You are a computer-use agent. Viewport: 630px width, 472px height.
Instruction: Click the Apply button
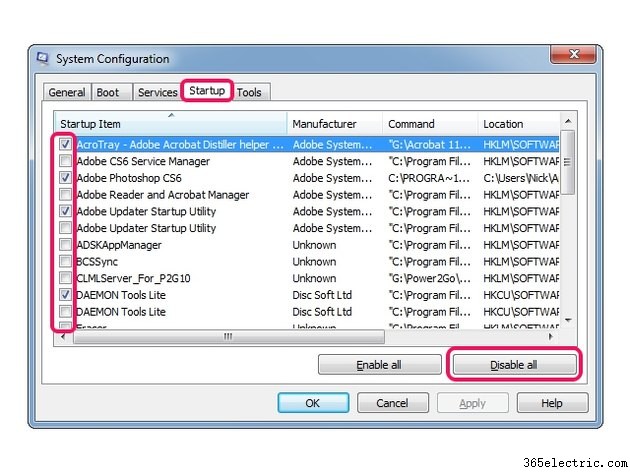472,403
